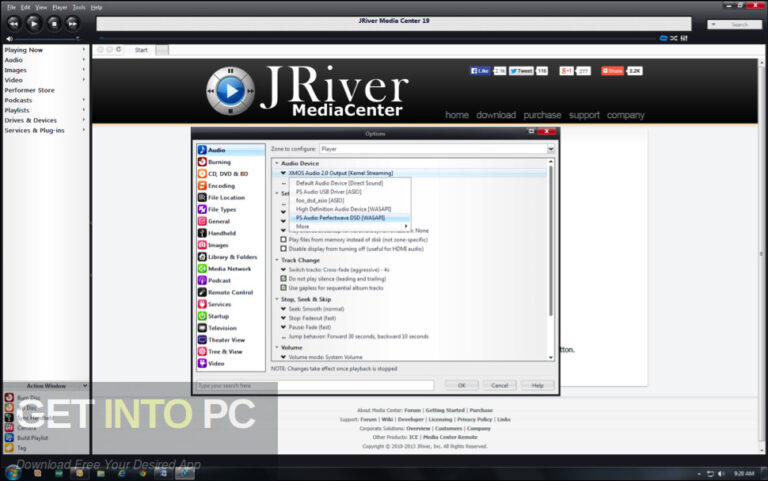
Task: Open CD, DVD & BD options
Action: pos(228,174)
